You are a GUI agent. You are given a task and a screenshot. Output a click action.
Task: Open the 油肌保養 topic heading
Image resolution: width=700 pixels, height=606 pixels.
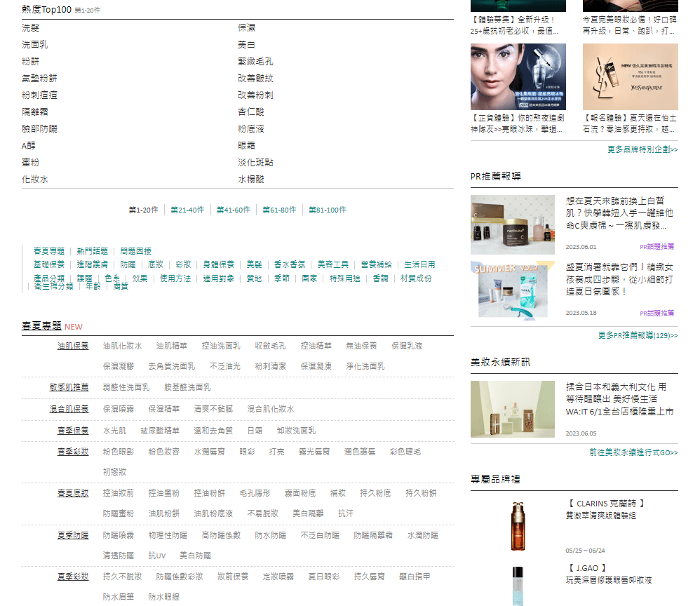(x=73, y=346)
